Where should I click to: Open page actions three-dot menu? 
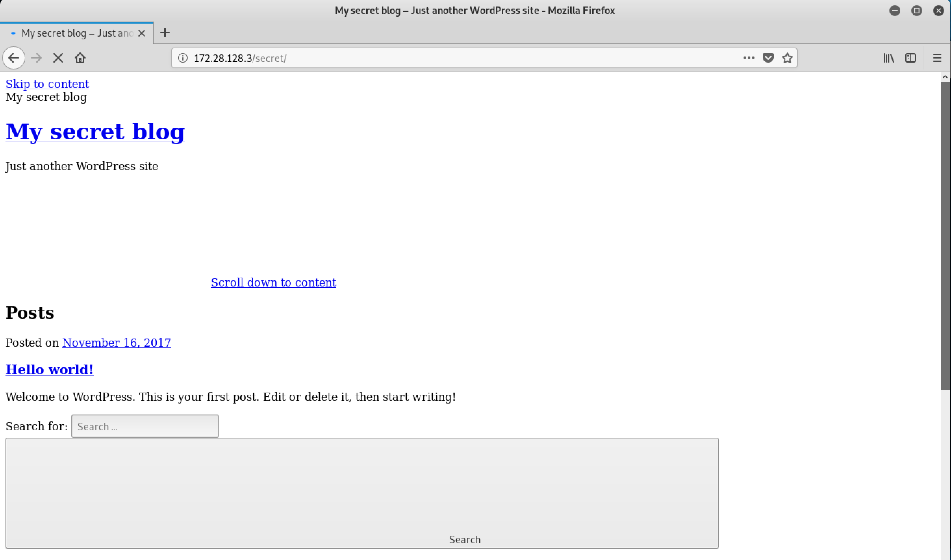(x=749, y=58)
